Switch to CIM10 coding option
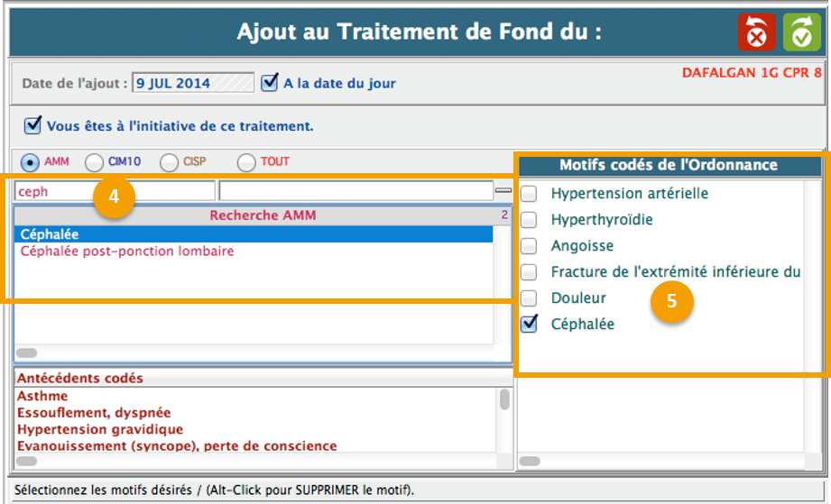This screenshot has height=504, width=831. 94,162
